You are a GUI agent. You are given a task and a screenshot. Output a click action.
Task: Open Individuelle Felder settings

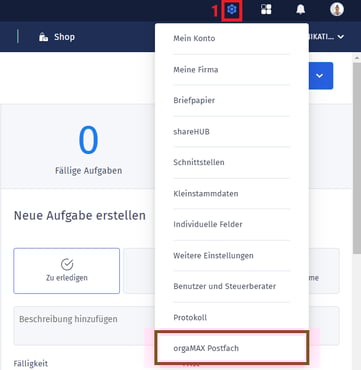(232, 225)
